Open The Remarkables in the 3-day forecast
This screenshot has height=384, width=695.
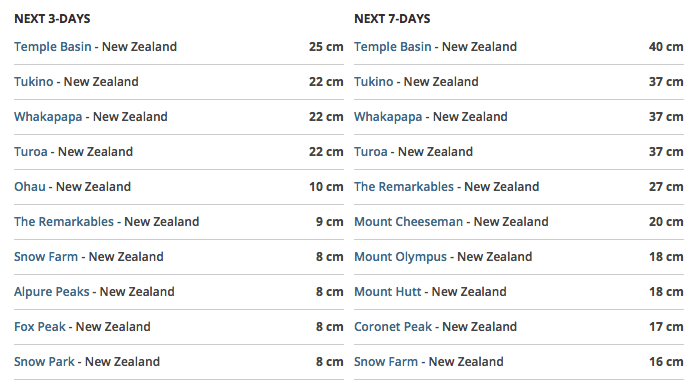(x=64, y=222)
